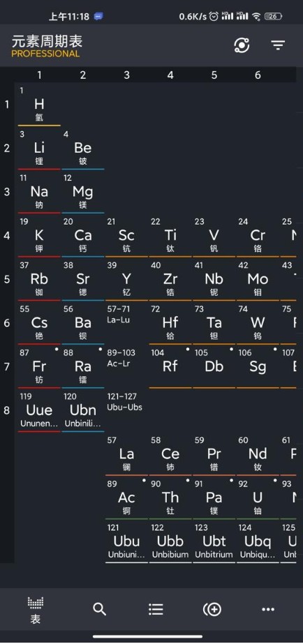Select the table tab labeled 表

pyautogui.click(x=36, y=611)
